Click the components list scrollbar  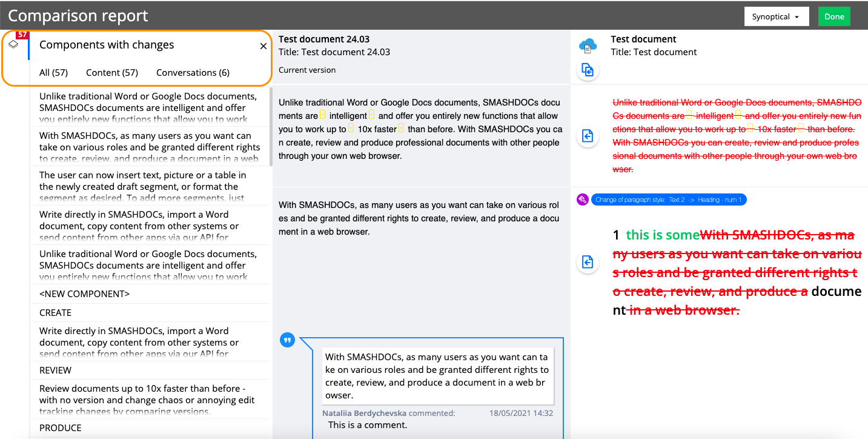(271, 126)
